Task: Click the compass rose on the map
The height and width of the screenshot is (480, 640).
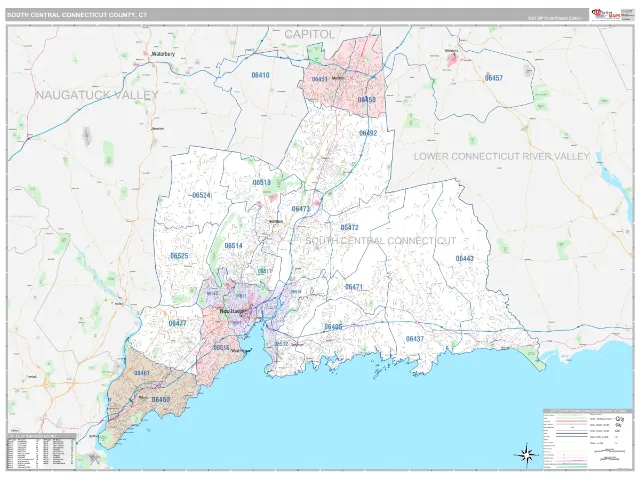Action: click(526, 454)
